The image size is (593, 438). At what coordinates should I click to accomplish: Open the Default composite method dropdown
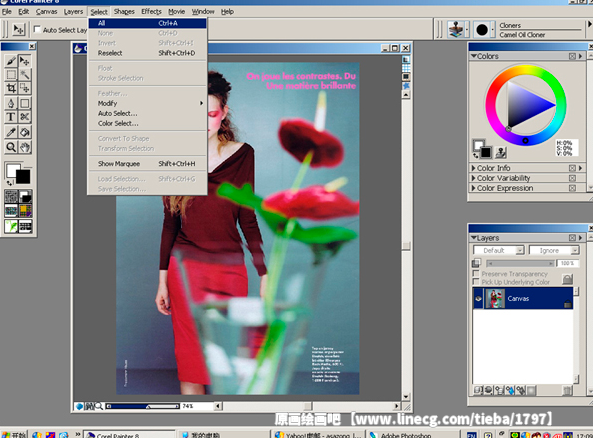pyautogui.click(x=499, y=250)
